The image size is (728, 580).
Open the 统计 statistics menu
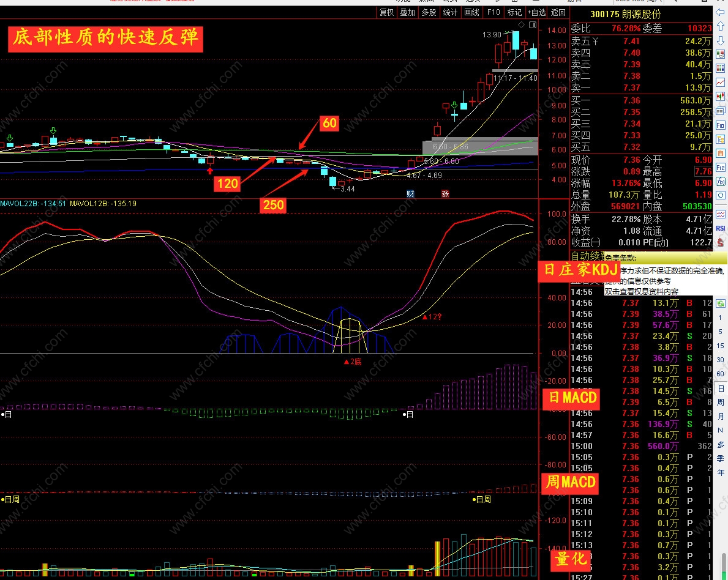click(450, 12)
